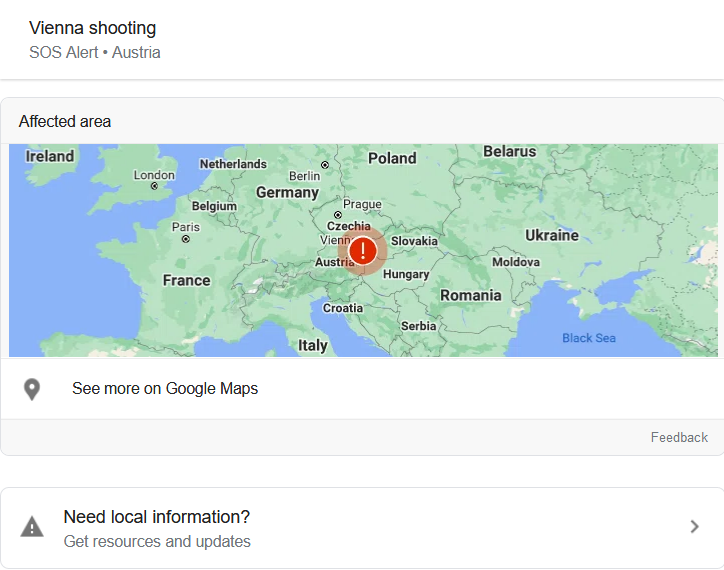Viewport: 724px width, 570px height.
Task: Click the Ukraine label on the map
Action: tap(552, 236)
